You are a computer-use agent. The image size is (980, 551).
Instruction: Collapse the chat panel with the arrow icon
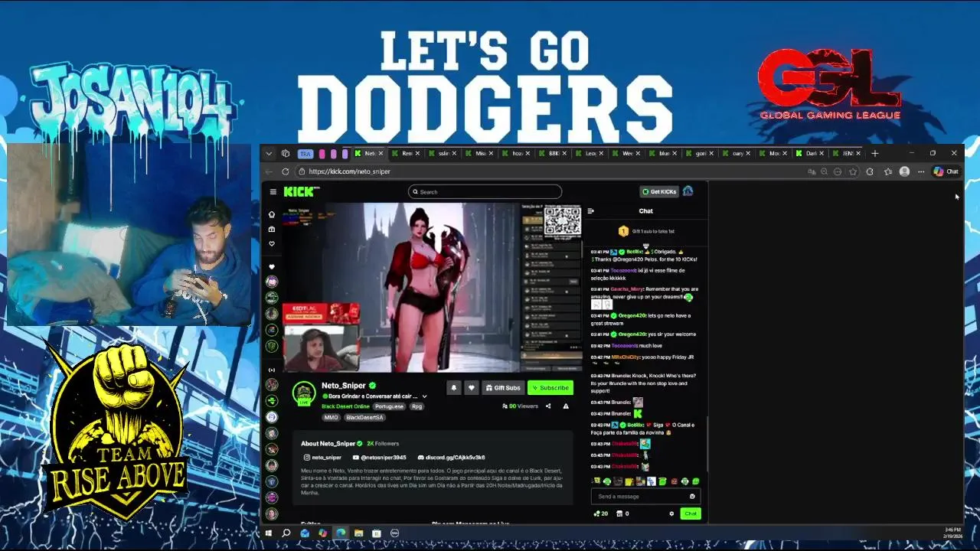tap(590, 211)
